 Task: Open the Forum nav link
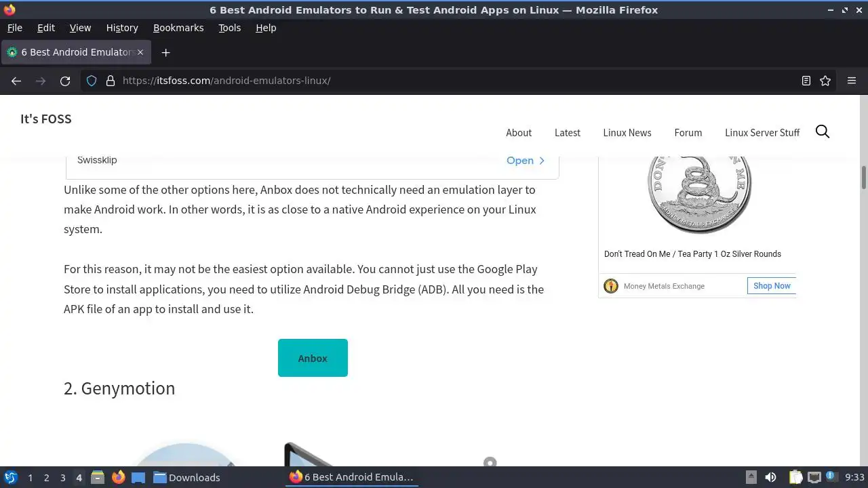point(688,133)
